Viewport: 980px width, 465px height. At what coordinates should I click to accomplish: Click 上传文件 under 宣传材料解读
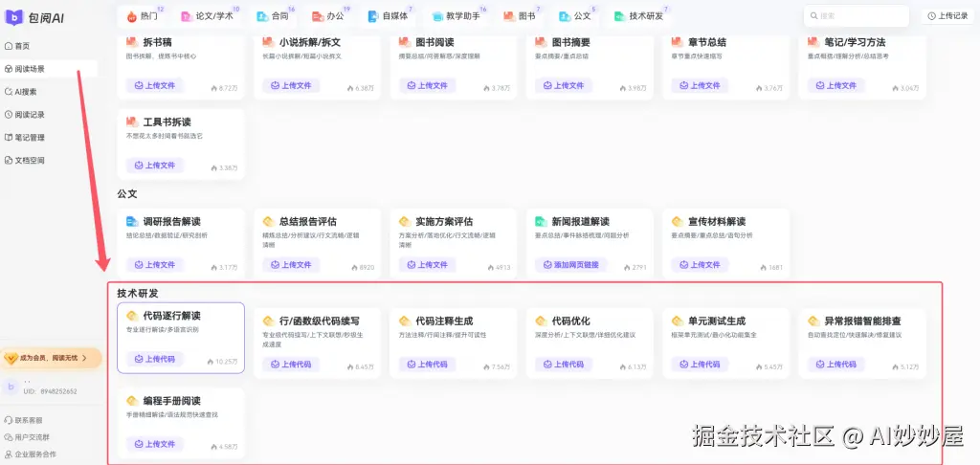[701, 265]
